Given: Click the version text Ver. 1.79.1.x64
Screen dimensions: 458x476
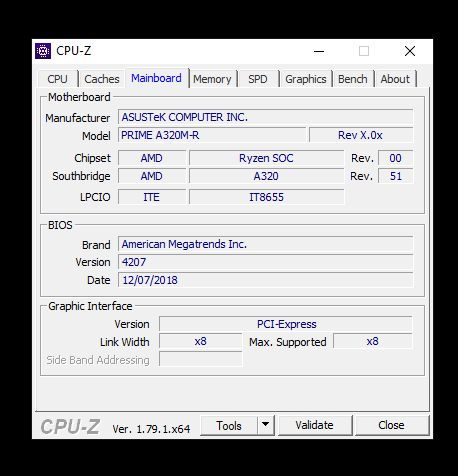Looking at the screenshot, I should pyautogui.click(x=151, y=429).
